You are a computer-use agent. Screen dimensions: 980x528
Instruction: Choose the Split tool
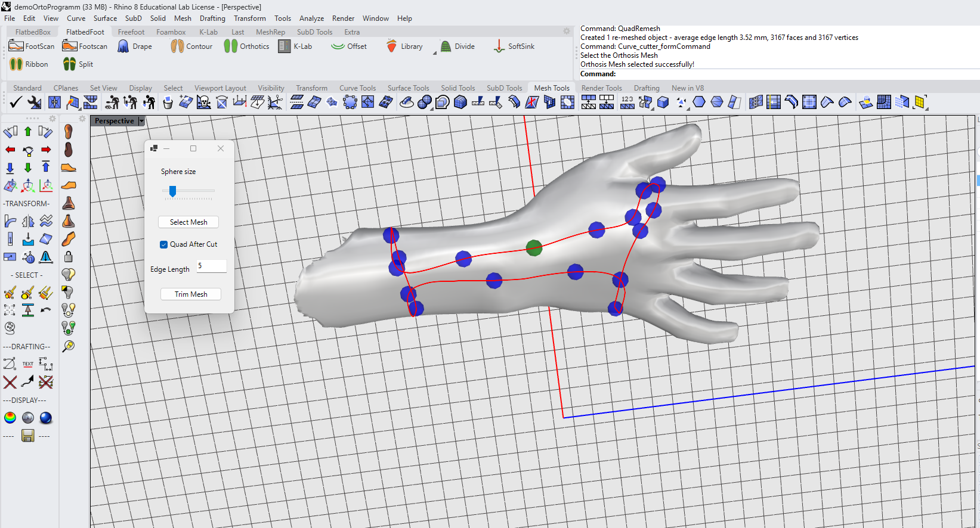(78, 64)
